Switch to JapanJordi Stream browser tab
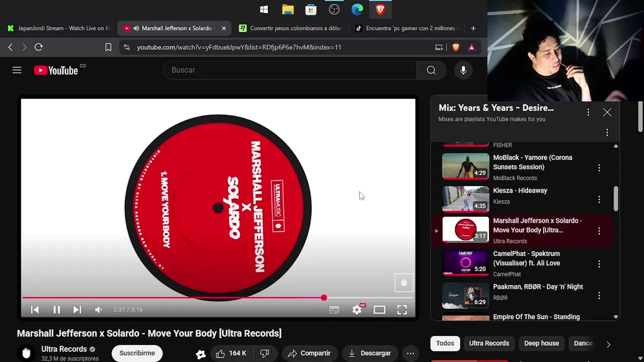 coord(59,29)
